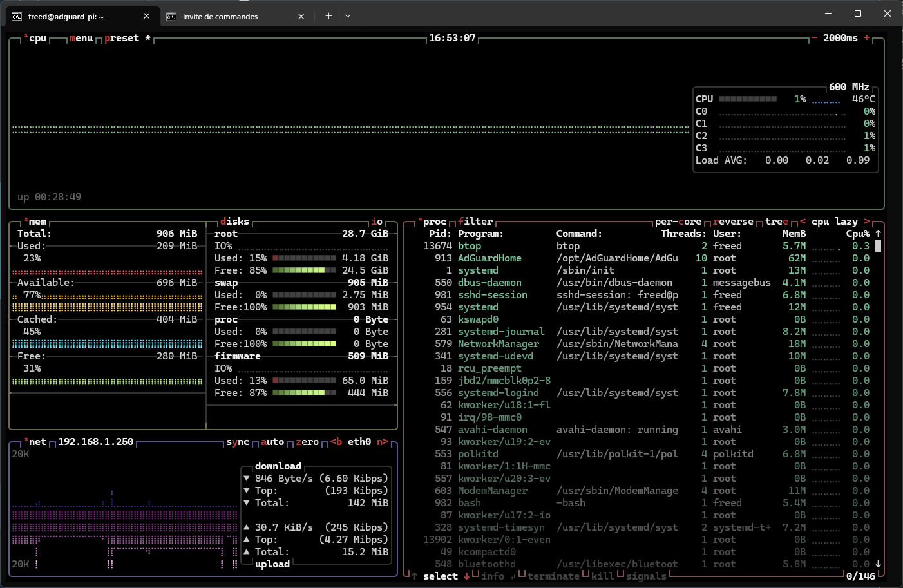Click the minus to decrease update interval
The image size is (903, 588).
point(814,38)
